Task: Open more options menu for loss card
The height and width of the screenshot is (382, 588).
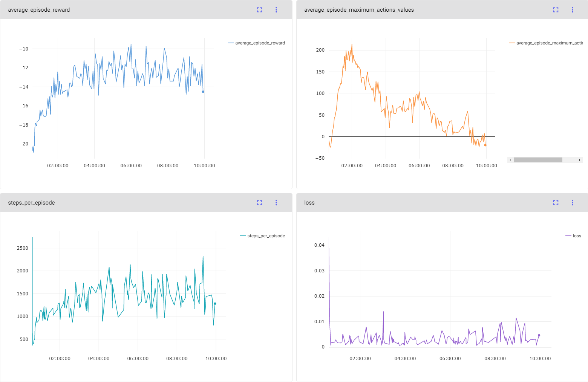Action: click(573, 203)
